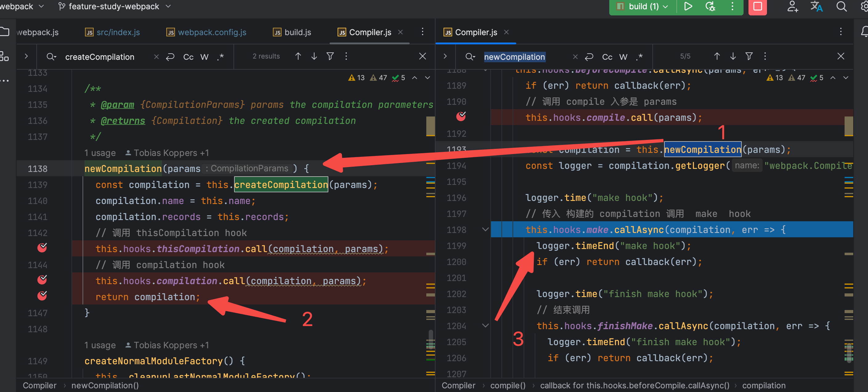The height and width of the screenshot is (392, 868).
Task: Click newCompilation() in left breadcrumb bar
Action: 105,386
